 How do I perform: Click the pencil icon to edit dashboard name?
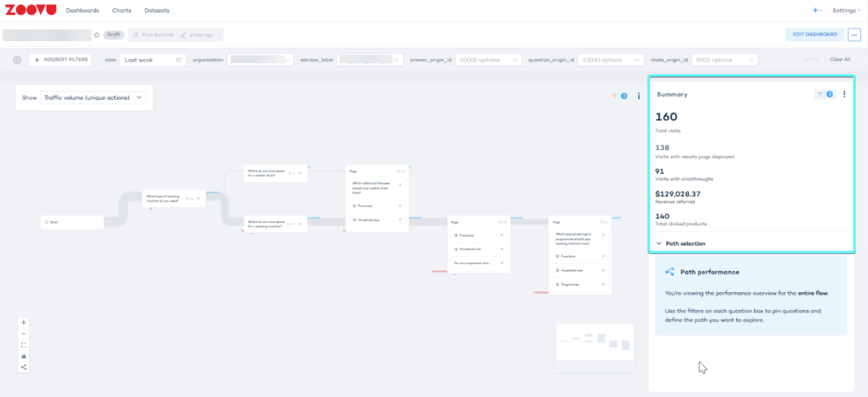183,35
